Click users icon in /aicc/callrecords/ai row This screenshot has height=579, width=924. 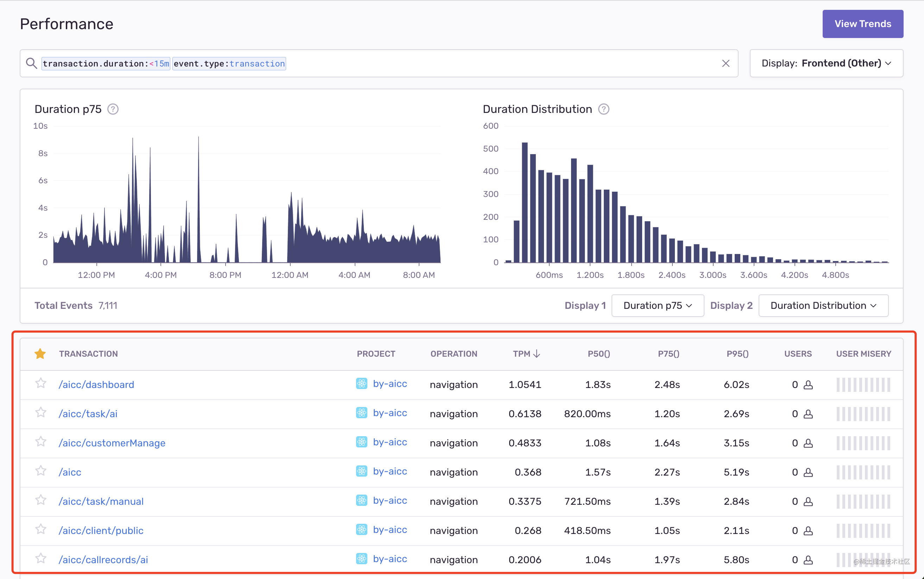coord(808,560)
